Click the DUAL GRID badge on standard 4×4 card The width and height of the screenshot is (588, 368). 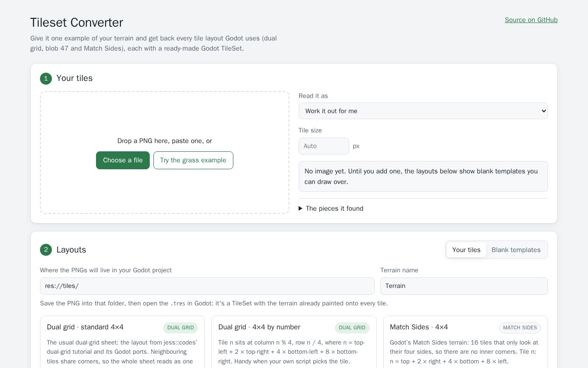point(181,328)
